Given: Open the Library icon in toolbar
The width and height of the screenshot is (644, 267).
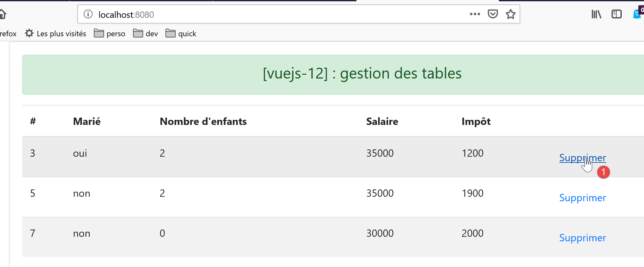Looking at the screenshot, I should (596, 14).
